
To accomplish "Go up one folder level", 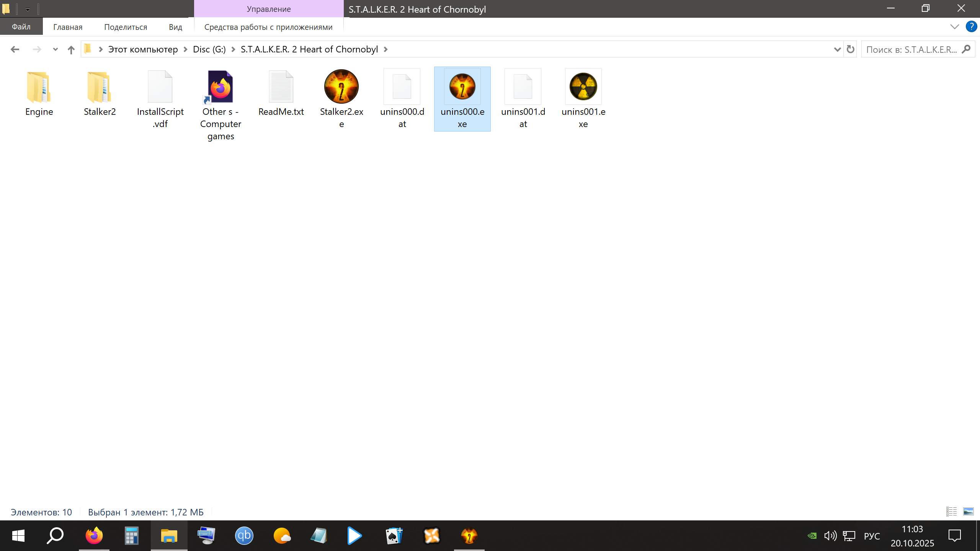I will tap(71, 49).
